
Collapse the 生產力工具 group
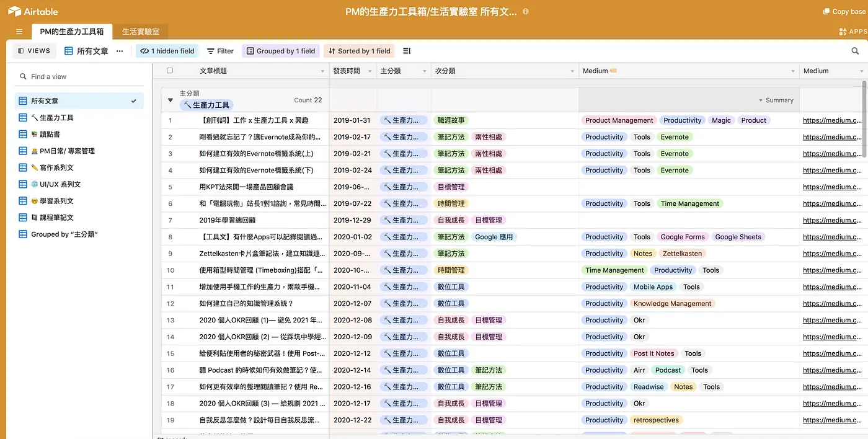pyautogui.click(x=170, y=100)
